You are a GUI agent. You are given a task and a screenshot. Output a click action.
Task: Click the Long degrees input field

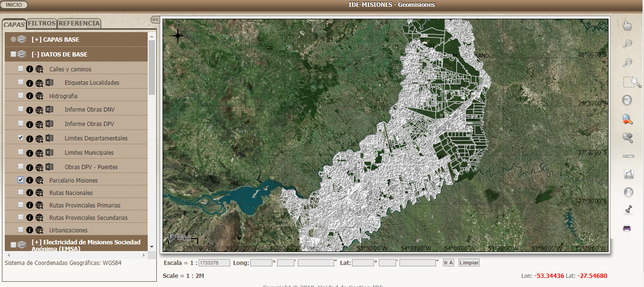click(x=261, y=263)
